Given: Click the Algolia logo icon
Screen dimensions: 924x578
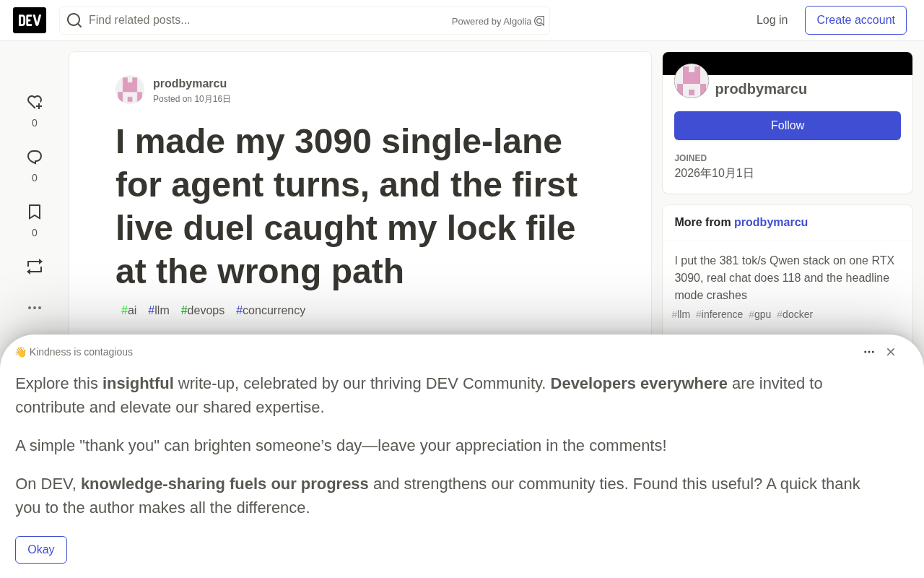Looking at the screenshot, I should pyautogui.click(x=539, y=21).
